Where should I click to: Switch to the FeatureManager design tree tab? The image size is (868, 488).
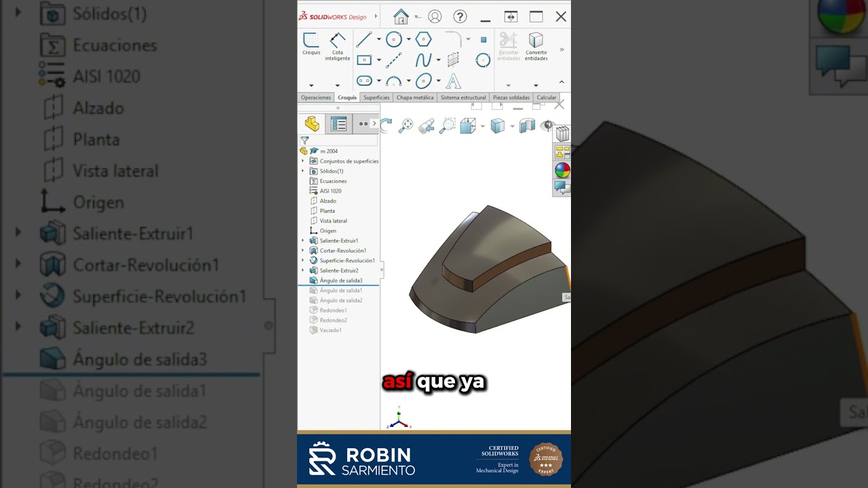click(312, 123)
